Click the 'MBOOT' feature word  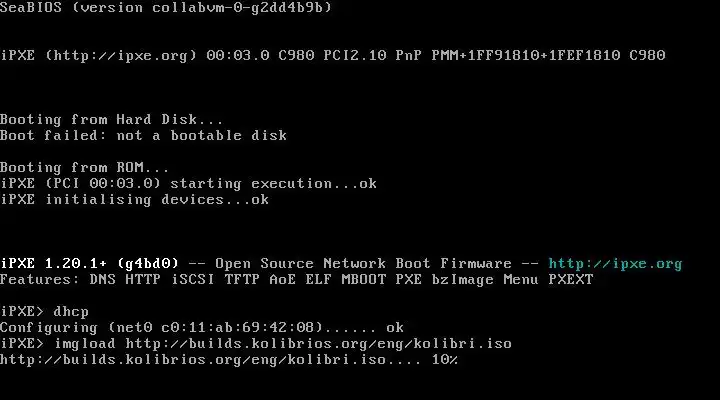coord(363,280)
